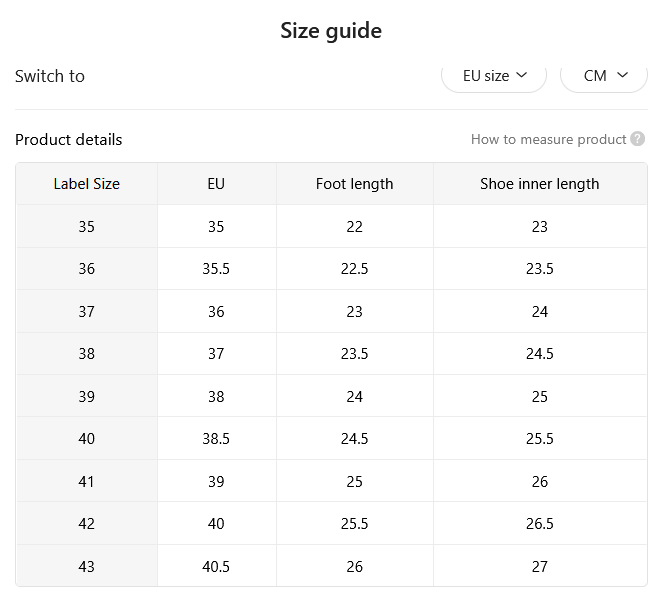
Task: Click the Product details label
Action: [68, 140]
